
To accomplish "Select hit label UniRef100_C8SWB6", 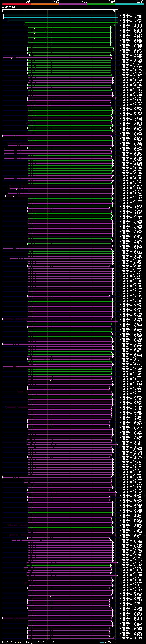I will tap(131, 633).
